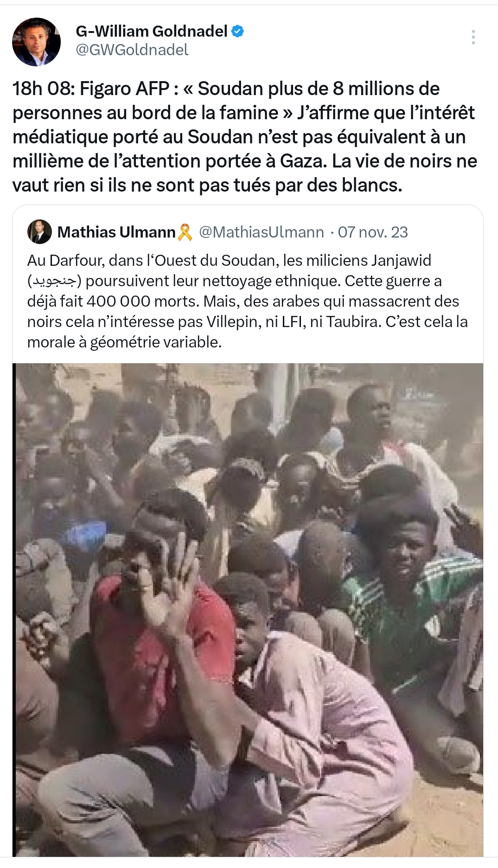
Task: Open Mathias Ulmann's small avatar
Action: (x=39, y=231)
